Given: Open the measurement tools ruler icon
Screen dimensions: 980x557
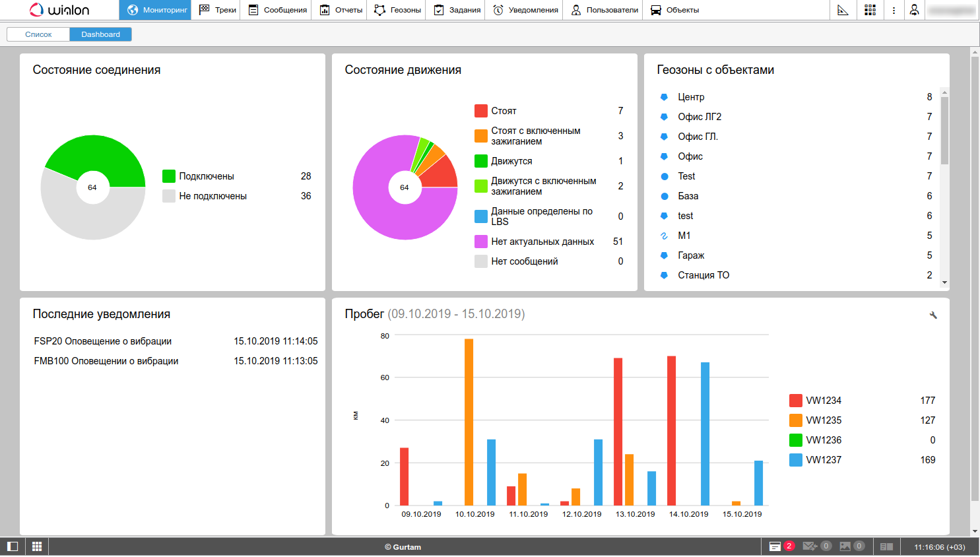Looking at the screenshot, I should coord(843,10).
